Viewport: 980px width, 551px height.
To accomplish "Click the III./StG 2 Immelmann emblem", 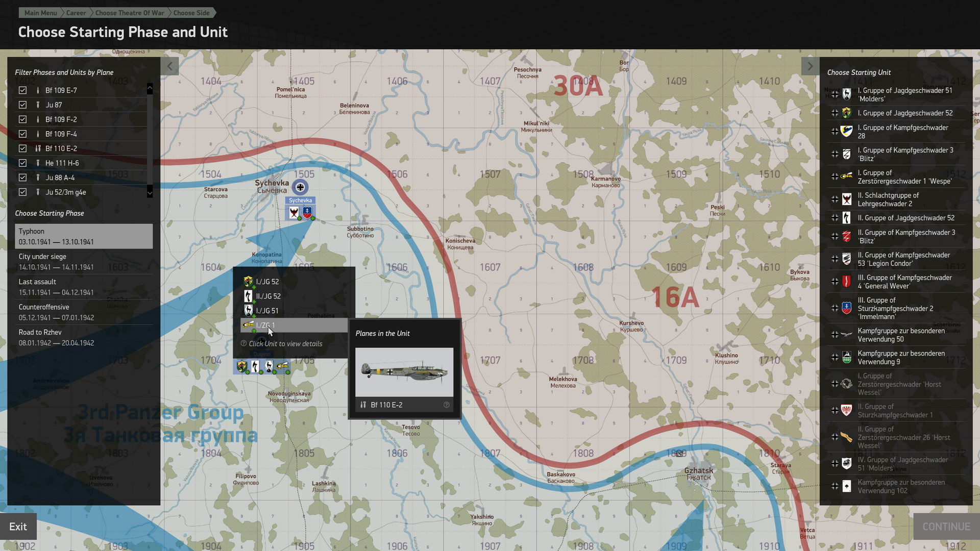I will point(846,308).
